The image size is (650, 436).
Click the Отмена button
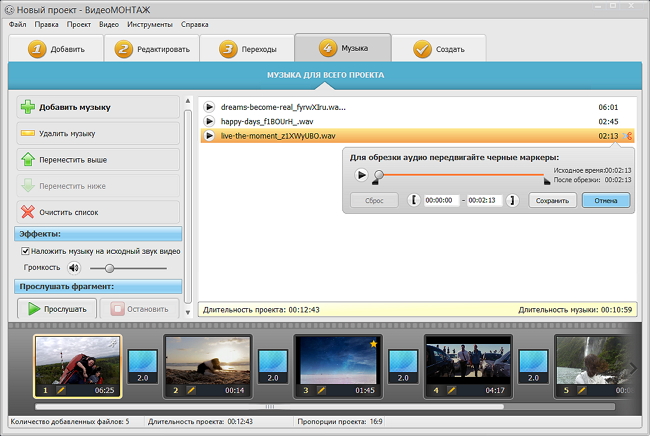[x=606, y=200]
